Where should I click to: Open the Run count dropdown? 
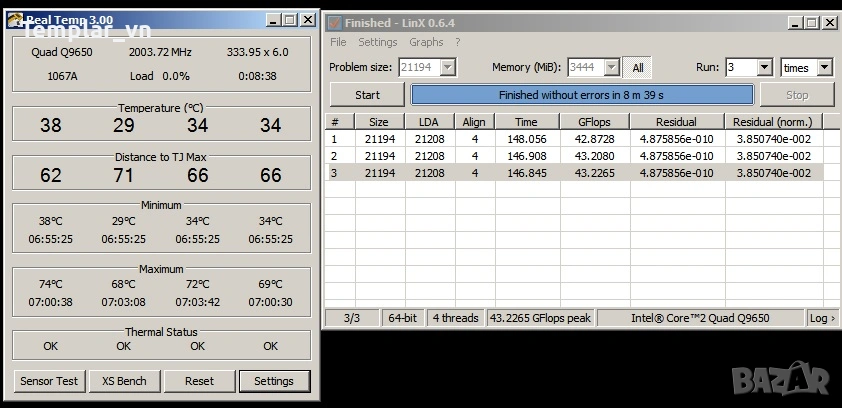[765, 68]
